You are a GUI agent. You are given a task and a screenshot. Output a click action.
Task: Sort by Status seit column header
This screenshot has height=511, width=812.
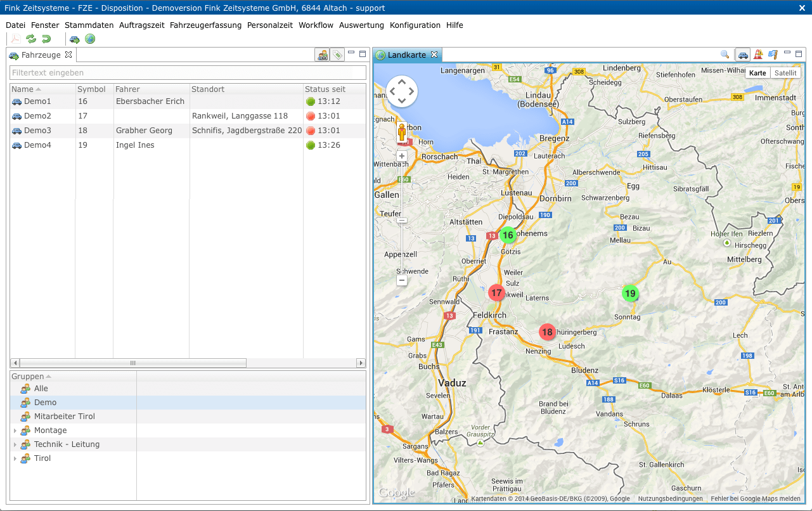[334, 89]
